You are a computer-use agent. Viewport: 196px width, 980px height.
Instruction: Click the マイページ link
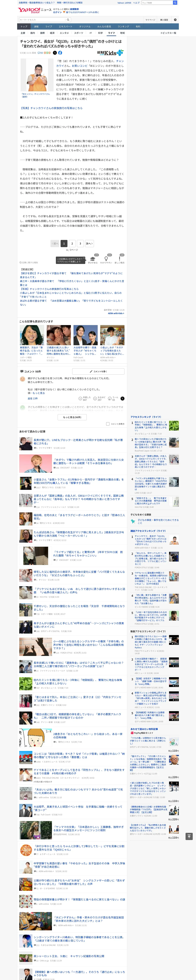click(150, 20)
